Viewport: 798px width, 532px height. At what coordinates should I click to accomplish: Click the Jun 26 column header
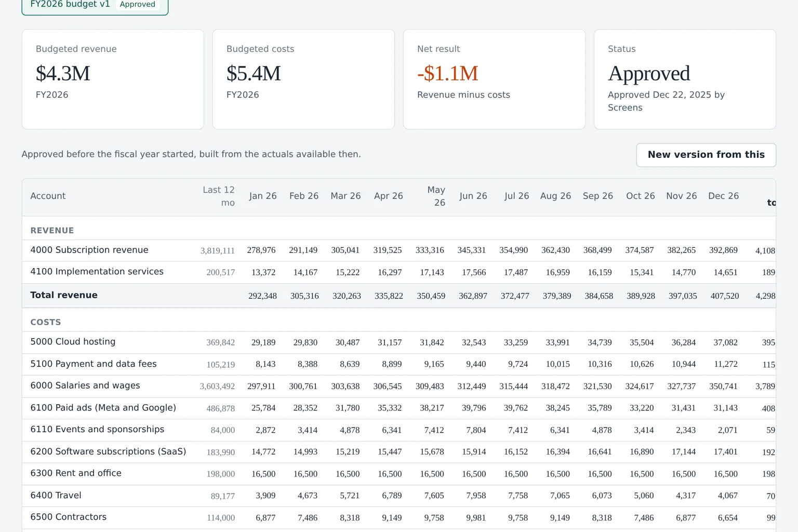[473, 196]
